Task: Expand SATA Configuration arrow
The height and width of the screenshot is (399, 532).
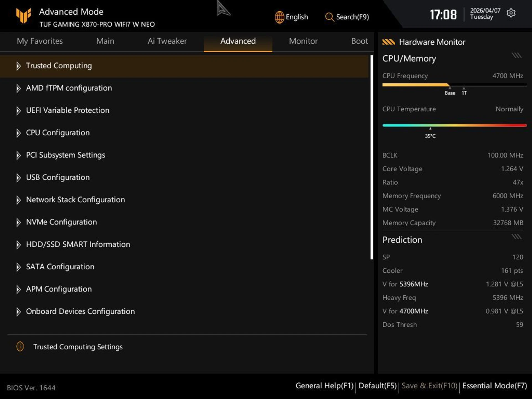Action: 18,267
